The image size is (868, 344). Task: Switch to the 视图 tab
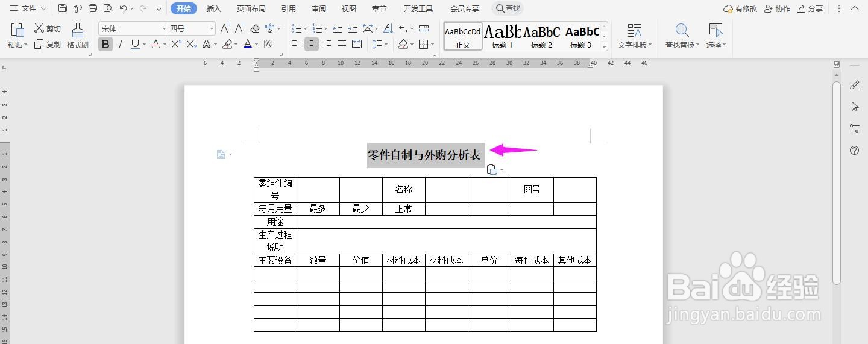pos(348,8)
